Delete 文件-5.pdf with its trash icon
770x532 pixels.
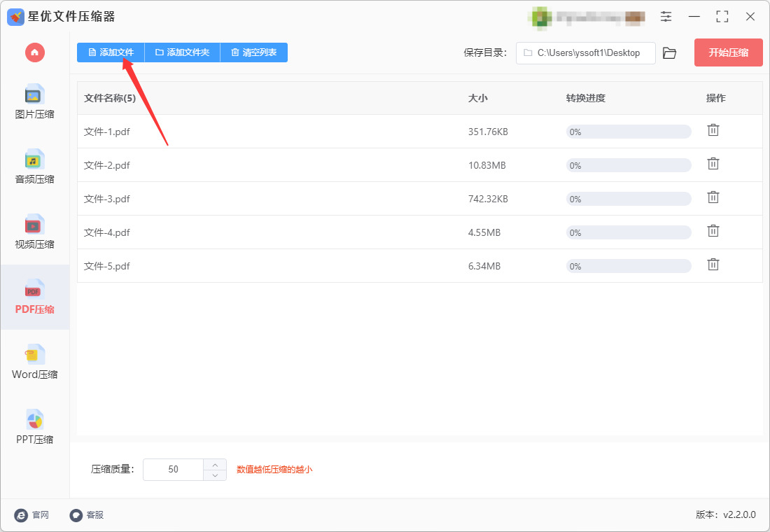(x=713, y=265)
